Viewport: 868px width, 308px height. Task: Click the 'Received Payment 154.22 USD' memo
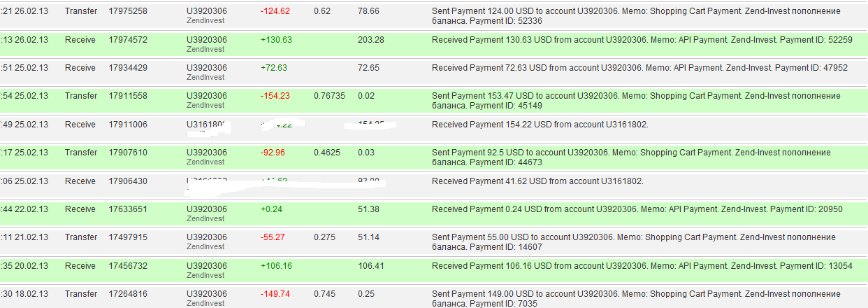point(540,125)
